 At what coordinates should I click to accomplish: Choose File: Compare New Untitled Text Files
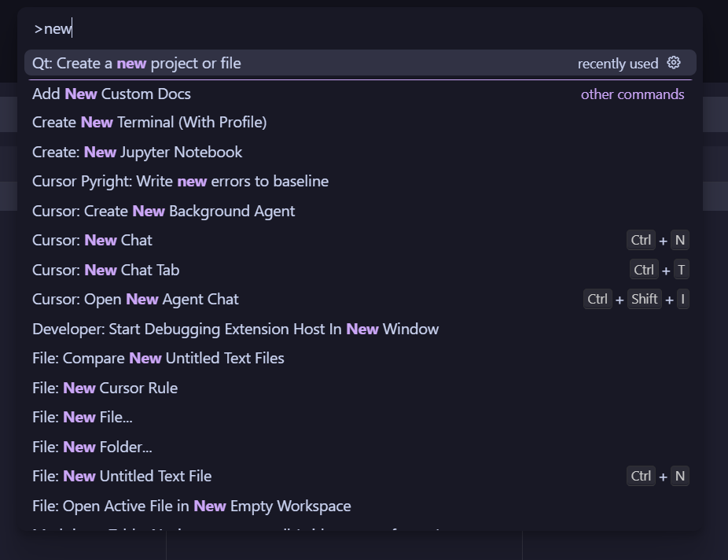tap(158, 359)
